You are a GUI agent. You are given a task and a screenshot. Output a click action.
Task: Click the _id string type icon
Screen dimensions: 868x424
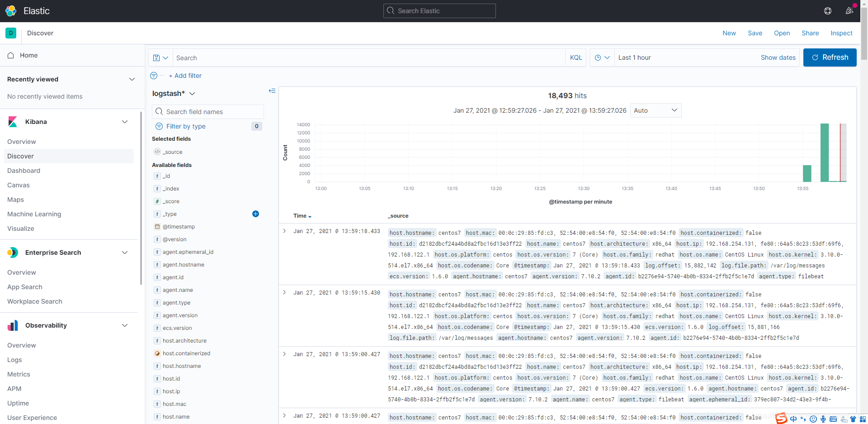157,176
